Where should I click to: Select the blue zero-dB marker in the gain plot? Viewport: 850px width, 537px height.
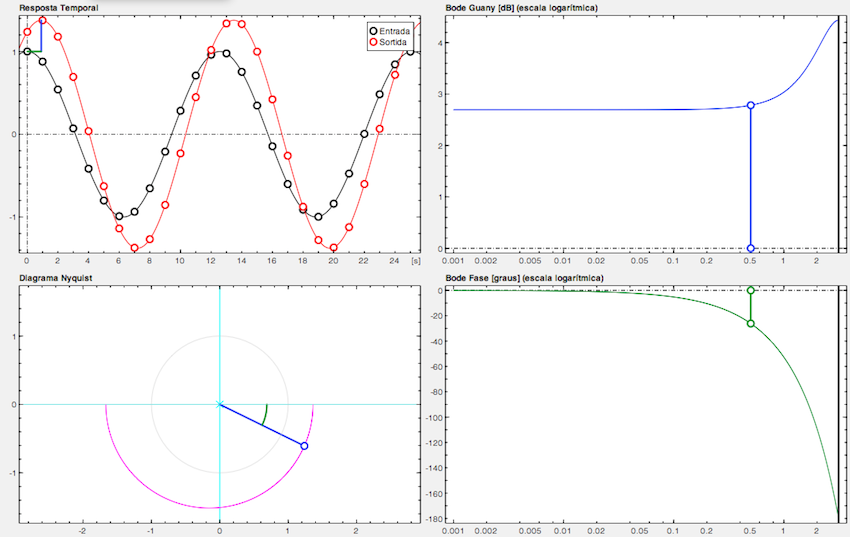pyautogui.click(x=751, y=248)
